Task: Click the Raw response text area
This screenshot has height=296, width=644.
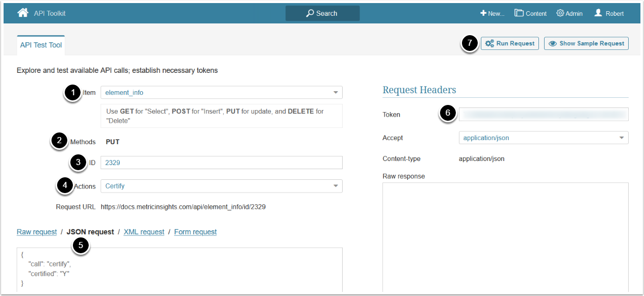Action: tap(505, 237)
